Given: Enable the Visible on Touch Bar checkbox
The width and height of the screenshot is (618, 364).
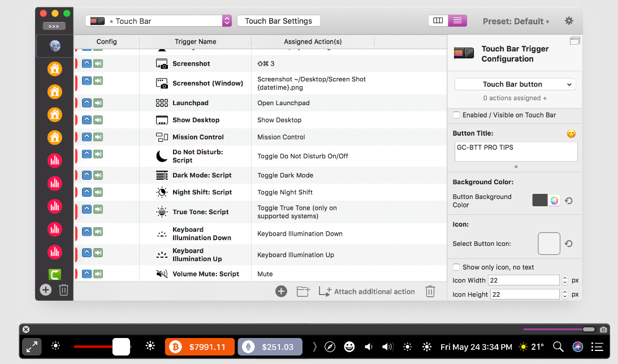Looking at the screenshot, I should click(456, 115).
